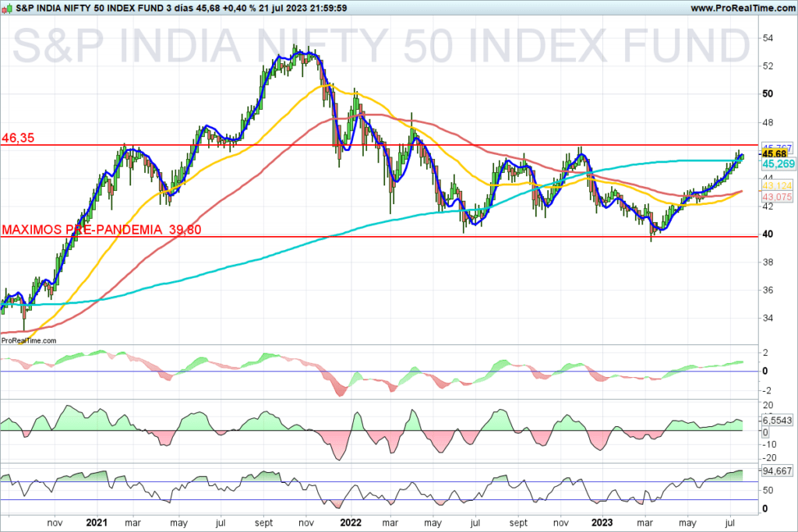Click the 42 price axis label

tap(768, 206)
